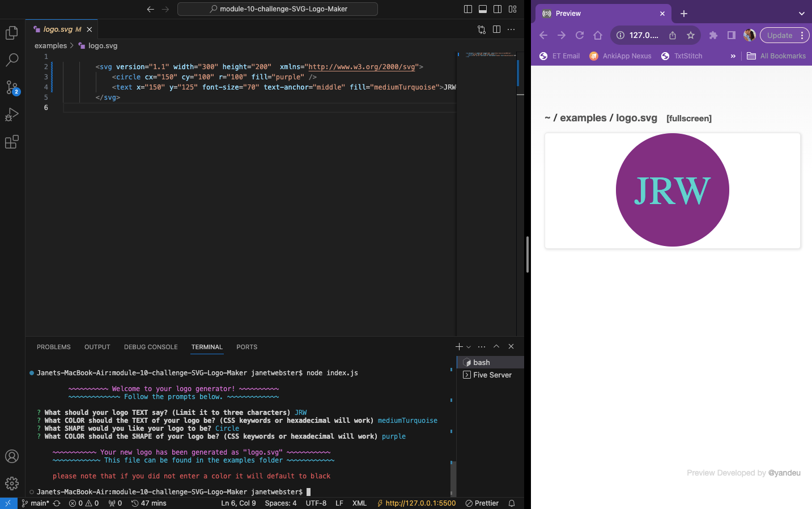
Task: Select the bash terminal entry
Action: [490, 362]
